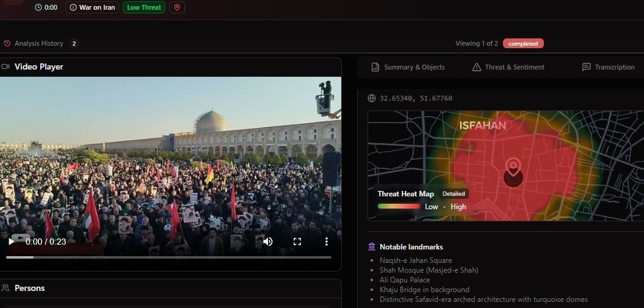Viewport: 644px width, 308px height.
Task: Click the map location pin marker
Action: tap(513, 167)
